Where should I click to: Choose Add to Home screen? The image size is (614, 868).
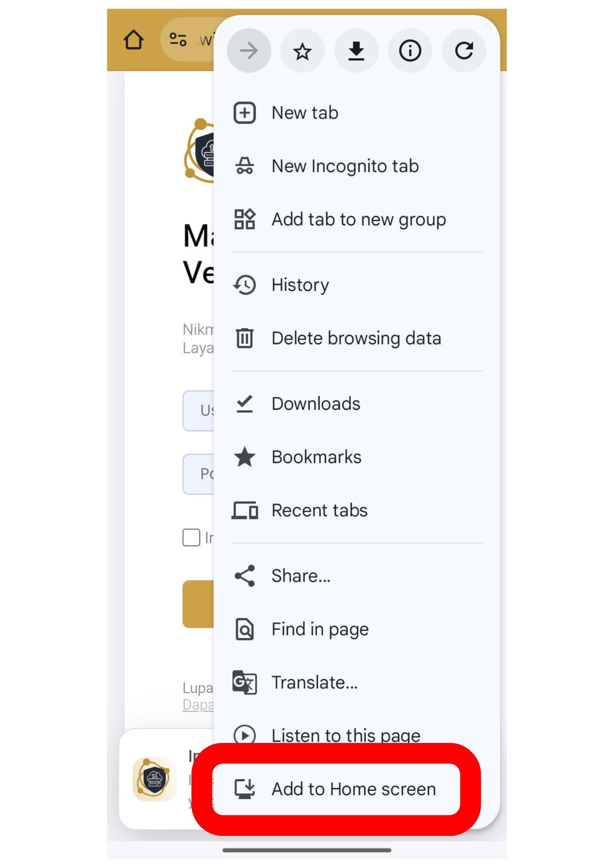click(336, 789)
